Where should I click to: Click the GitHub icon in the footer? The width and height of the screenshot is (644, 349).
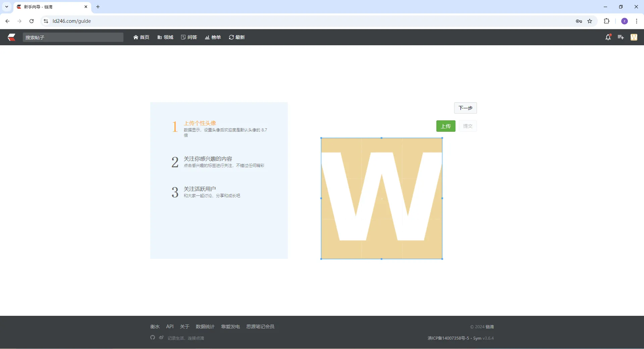pyautogui.click(x=153, y=337)
